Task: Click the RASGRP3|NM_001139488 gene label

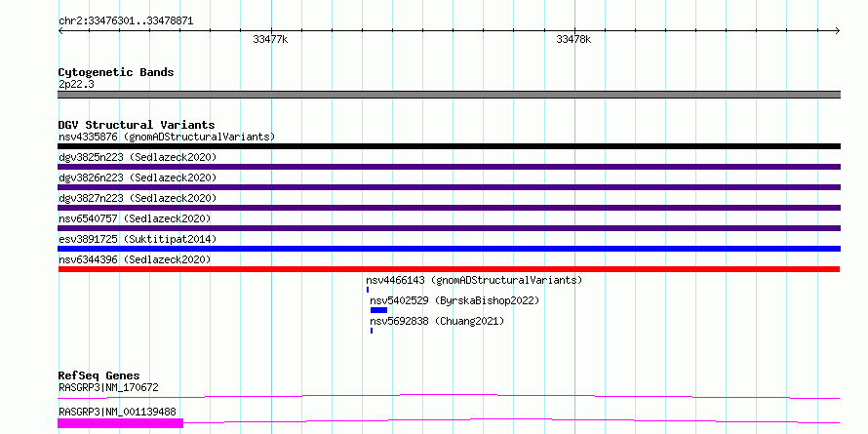Action: click(x=117, y=412)
